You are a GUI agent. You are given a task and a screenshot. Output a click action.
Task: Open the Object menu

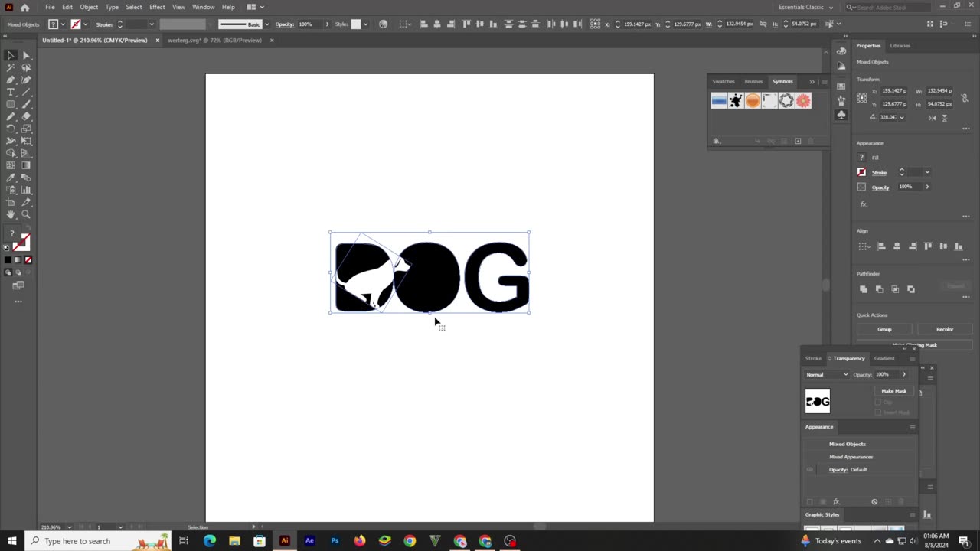click(89, 7)
